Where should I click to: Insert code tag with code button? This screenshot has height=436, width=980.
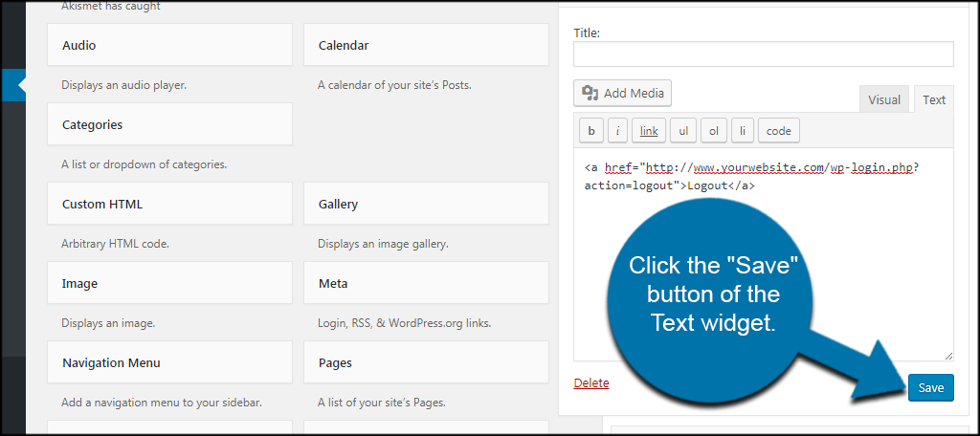click(x=779, y=131)
